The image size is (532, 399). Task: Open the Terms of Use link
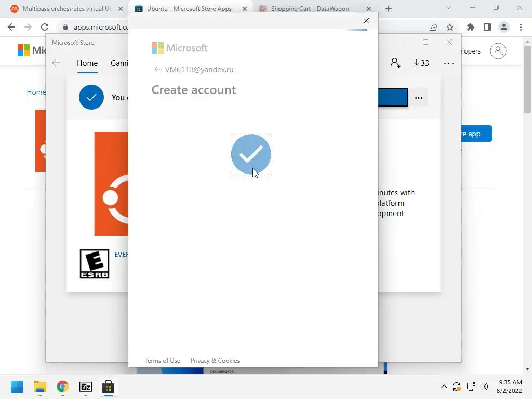click(x=163, y=361)
